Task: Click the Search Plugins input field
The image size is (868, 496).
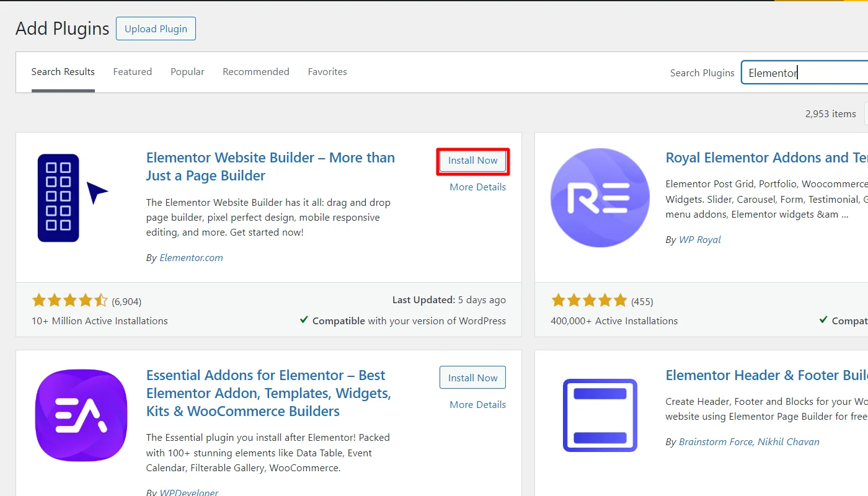Action: (806, 73)
